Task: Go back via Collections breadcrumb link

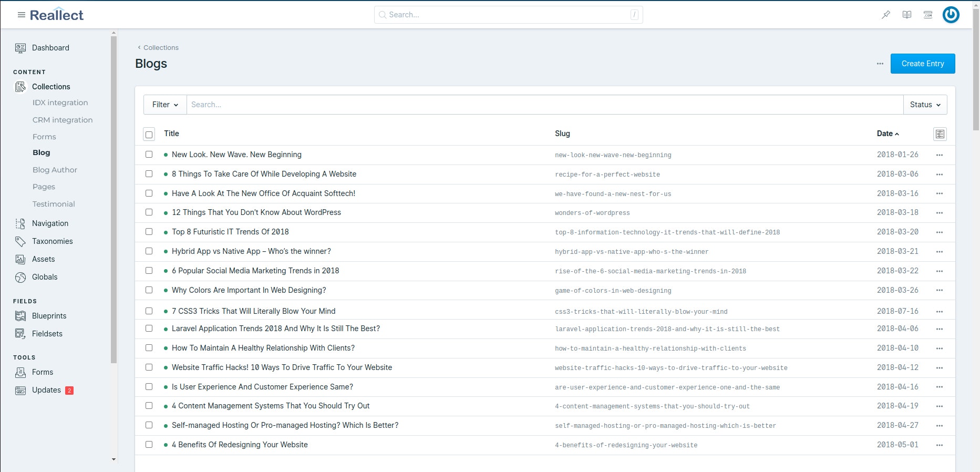Action: coord(161,47)
